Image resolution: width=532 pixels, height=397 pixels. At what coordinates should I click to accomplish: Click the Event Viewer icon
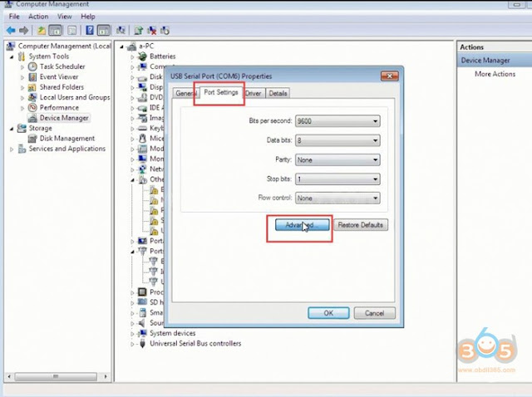click(x=32, y=76)
